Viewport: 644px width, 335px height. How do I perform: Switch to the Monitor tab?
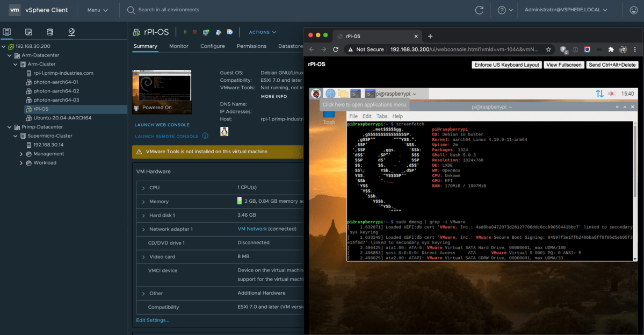(x=179, y=46)
